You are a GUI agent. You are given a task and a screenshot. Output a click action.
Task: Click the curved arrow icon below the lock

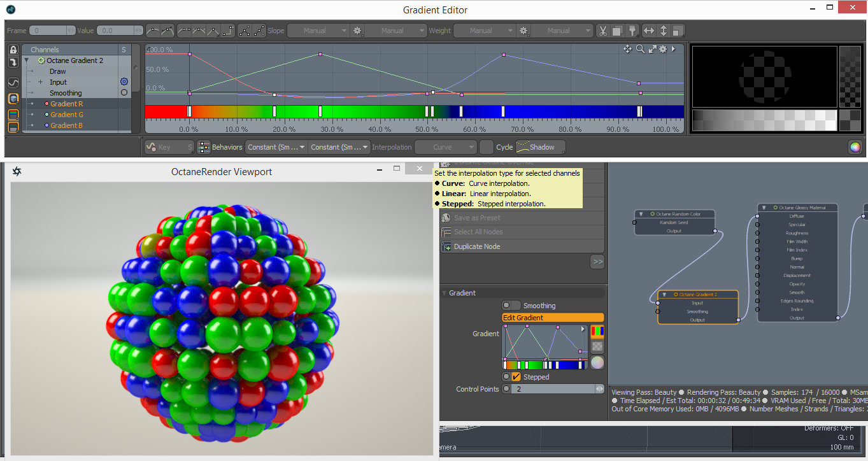(13, 62)
